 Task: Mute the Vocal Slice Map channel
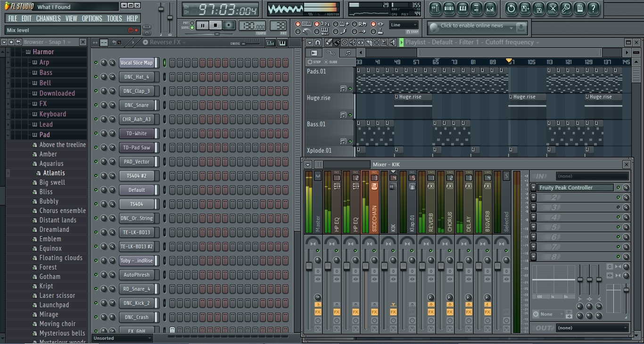(x=96, y=63)
